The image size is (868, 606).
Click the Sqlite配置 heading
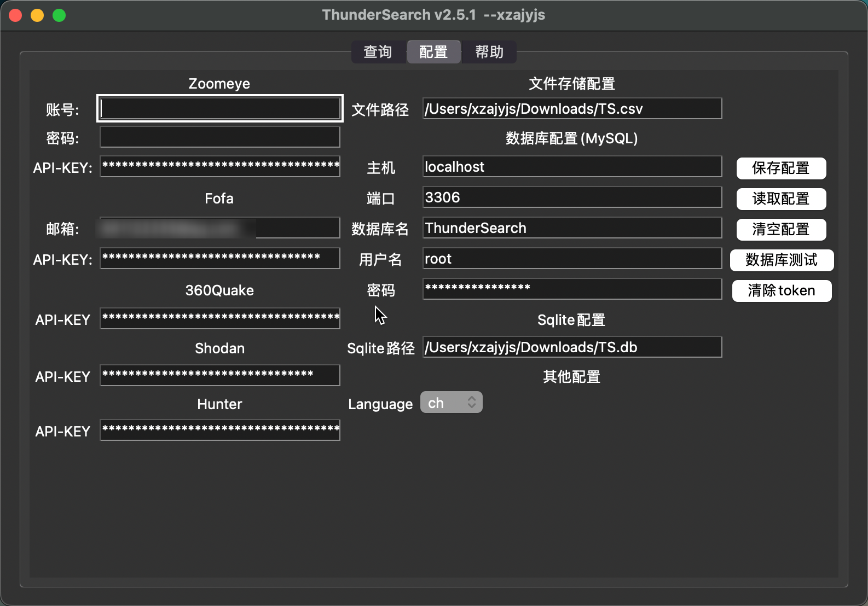571,320
